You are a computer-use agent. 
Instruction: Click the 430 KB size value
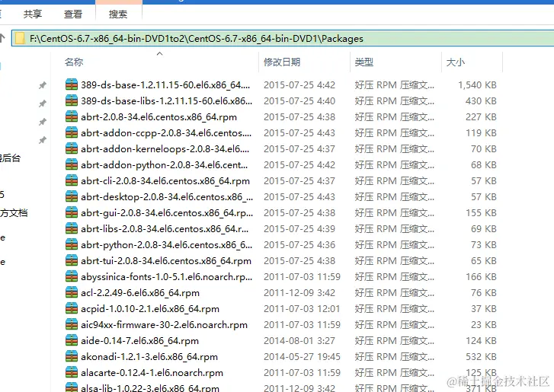point(481,100)
